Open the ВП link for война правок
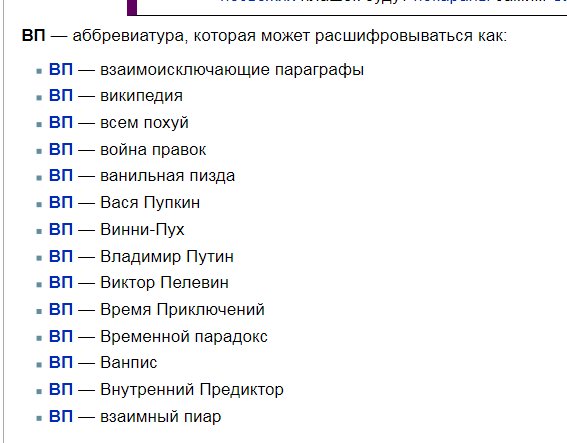Image resolution: width=567 pixels, height=443 pixels. coord(61,149)
